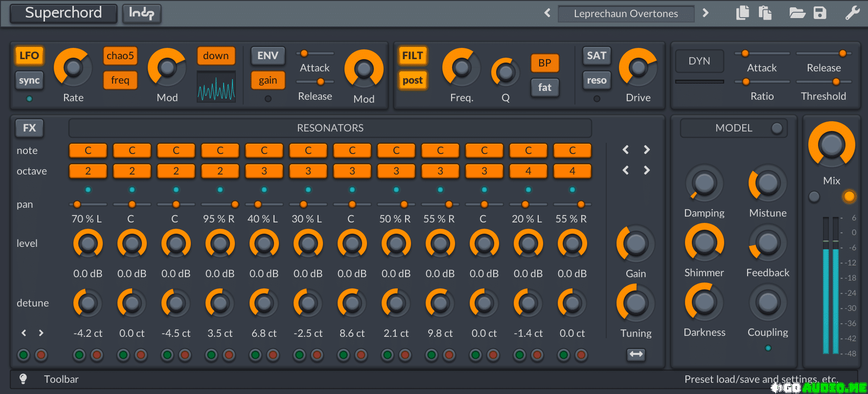The width and height of the screenshot is (868, 394).
Task: Toggle the LFO section on/off
Action: pyautogui.click(x=29, y=56)
